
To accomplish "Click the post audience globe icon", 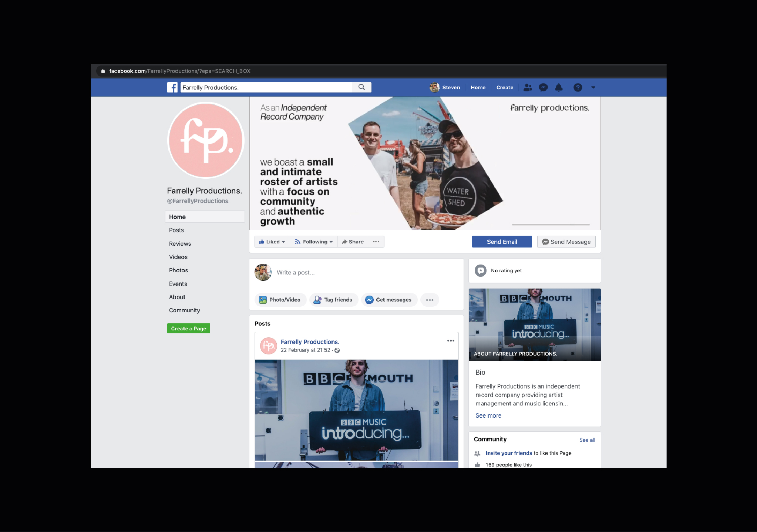I will click(x=337, y=350).
